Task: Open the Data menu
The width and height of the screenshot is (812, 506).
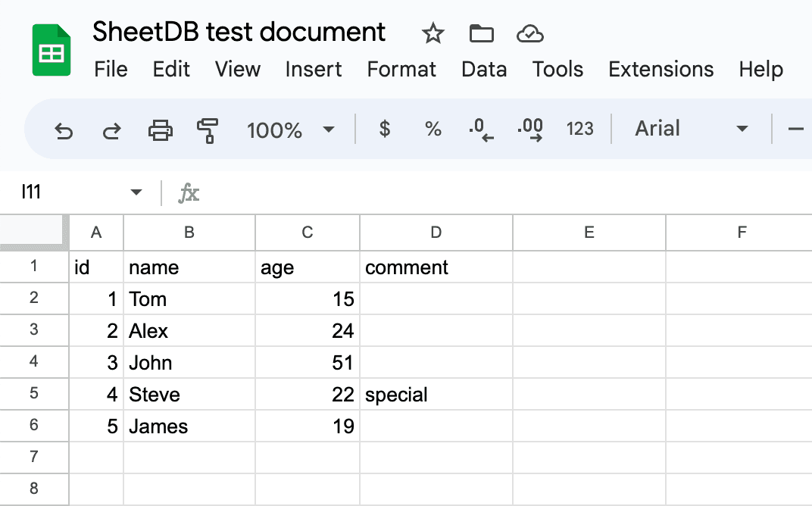Action: point(484,69)
